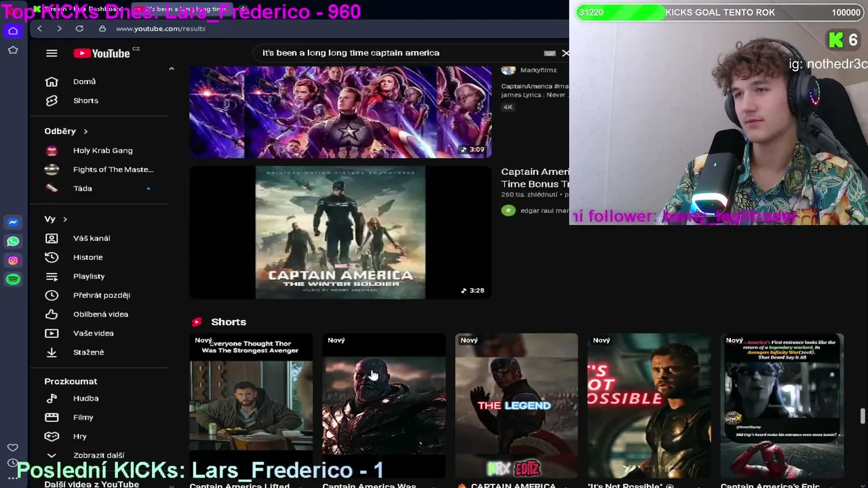Open Oblíbená videa list

coord(100,314)
